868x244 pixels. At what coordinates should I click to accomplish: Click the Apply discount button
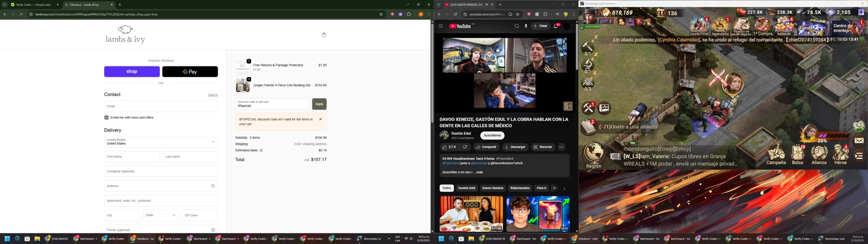(319, 104)
